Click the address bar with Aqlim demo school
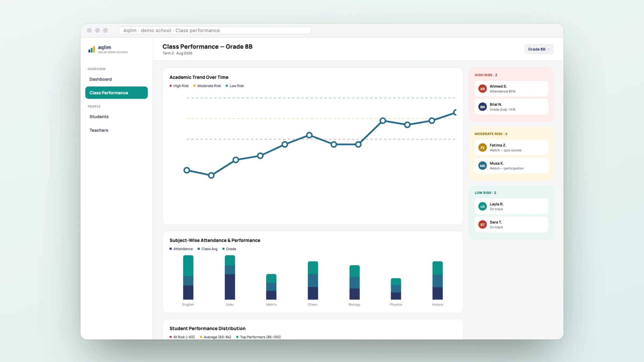Image resolution: width=644 pixels, height=362 pixels. coord(215,31)
